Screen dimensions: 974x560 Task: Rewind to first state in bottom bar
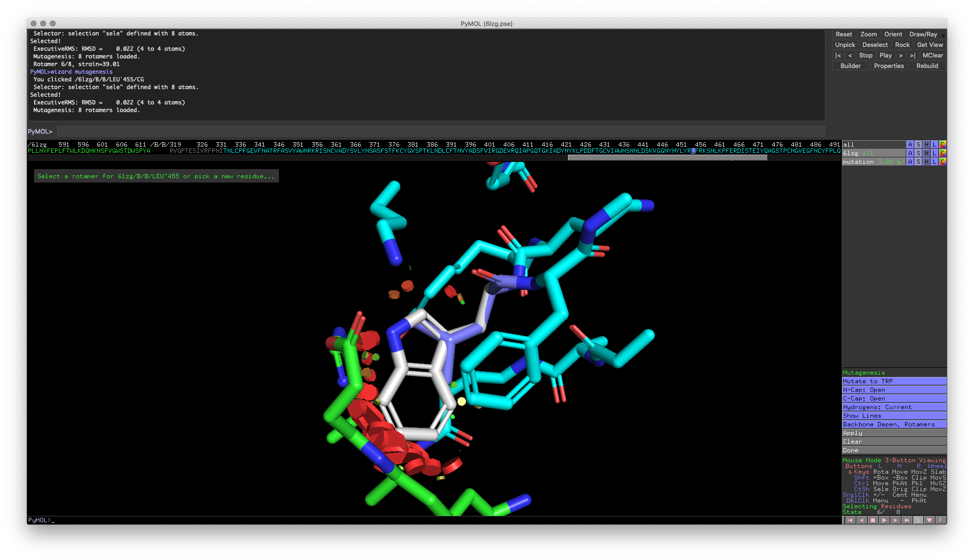pyautogui.click(x=850, y=520)
